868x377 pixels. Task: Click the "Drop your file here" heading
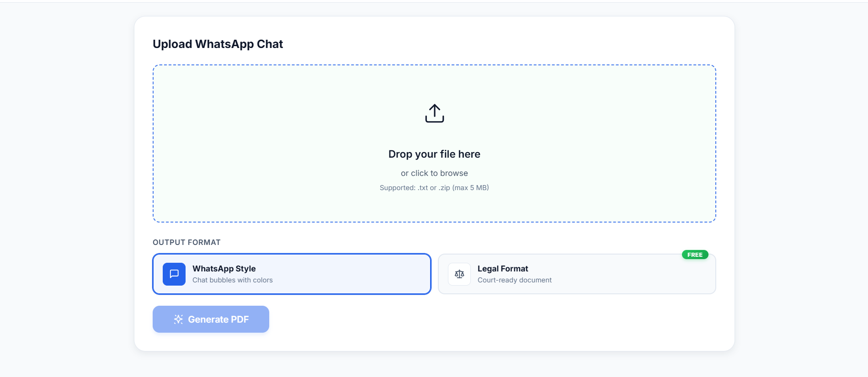coord(434,154)
